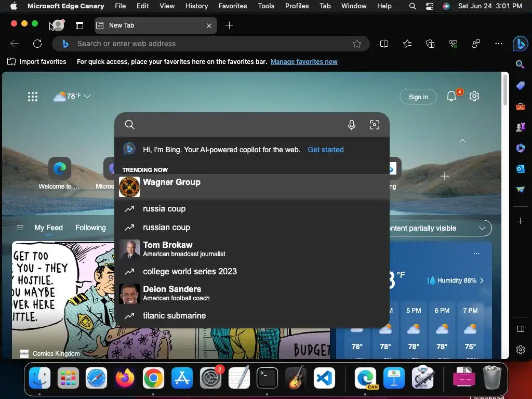The image size is (532, 399).
Task: Open the app launcher grid
Action: tap(33, 97)
